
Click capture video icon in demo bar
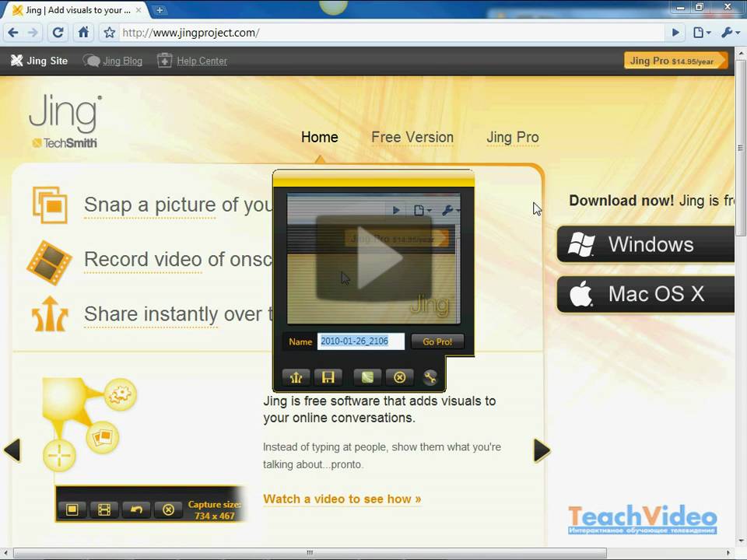pos(103,510)
